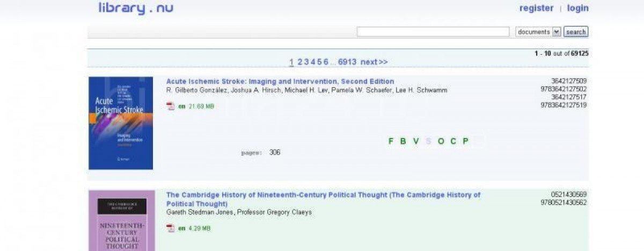Open the library.nu home logo
This screenshot has height=251, width=644.
[x=136, y=8]
